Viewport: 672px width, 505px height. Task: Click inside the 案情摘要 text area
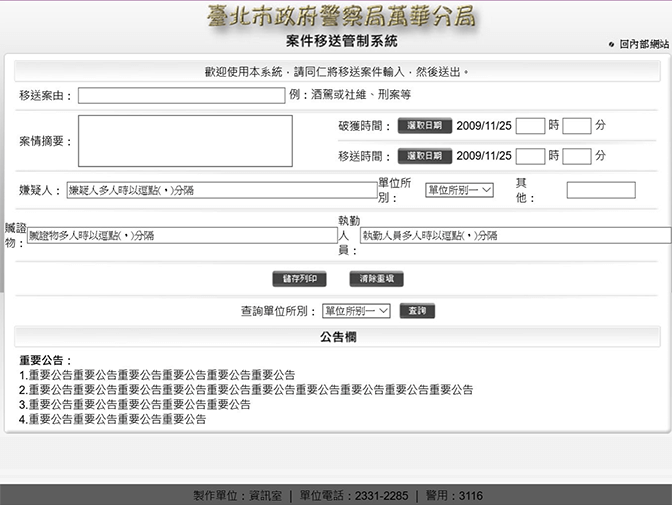coord(185,141)
